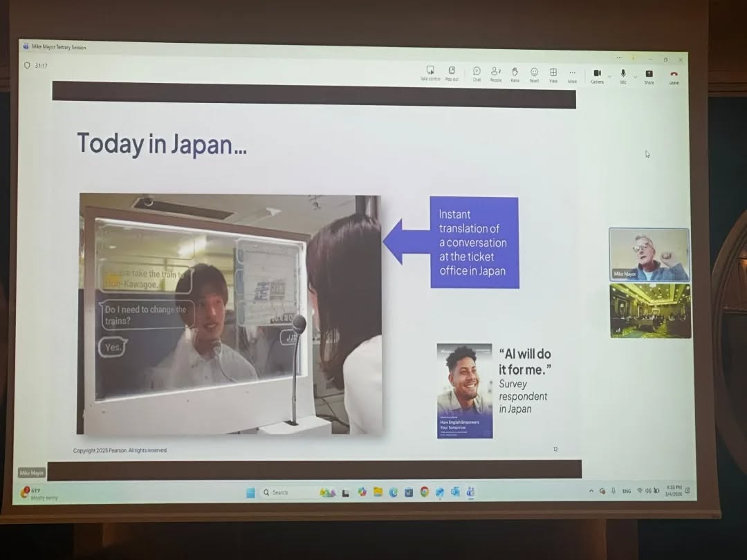Viewport: 747px width, 560px height.
Task: Share your screen with Share button
Action: [649, 75]
